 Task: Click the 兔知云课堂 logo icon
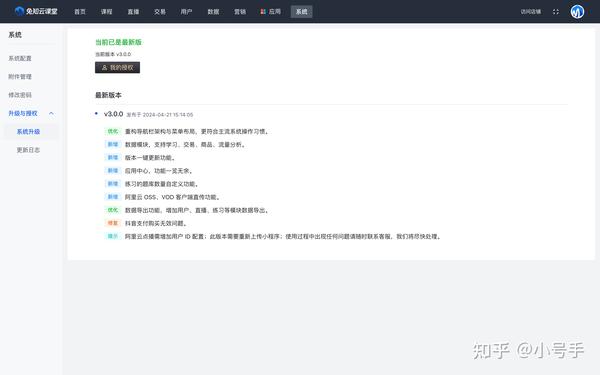pyautogui.click(x=20, y=11)
